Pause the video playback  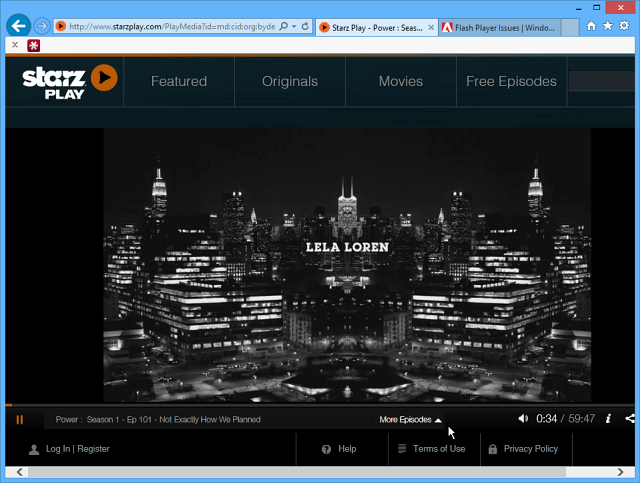click(20, 420)
